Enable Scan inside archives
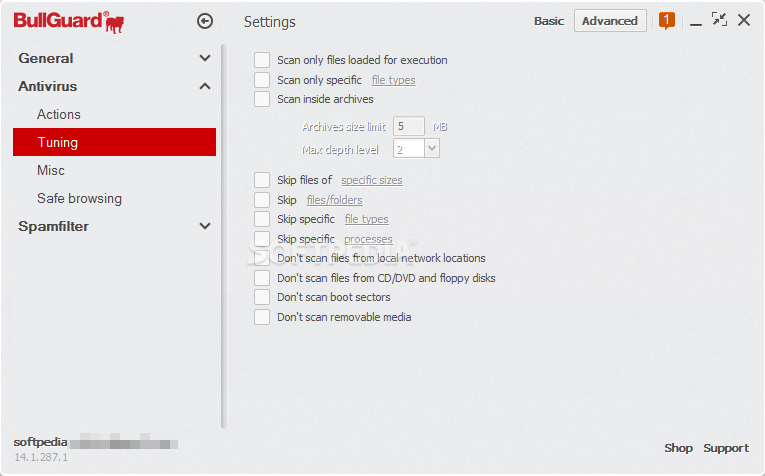This screenshot has width=765, height=476. point(262,99)
